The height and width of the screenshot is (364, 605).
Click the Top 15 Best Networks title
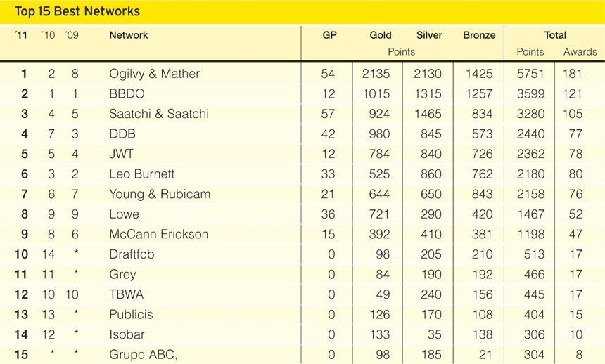[x=77, y=11]
